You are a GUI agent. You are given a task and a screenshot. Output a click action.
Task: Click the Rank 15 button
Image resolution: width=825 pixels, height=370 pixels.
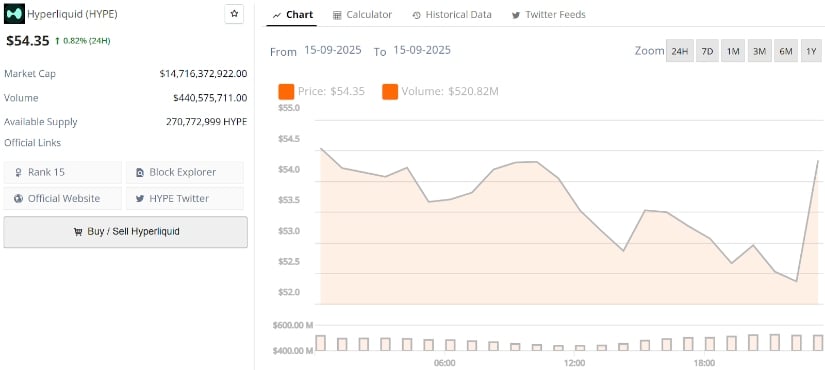[x=63, y=172]
